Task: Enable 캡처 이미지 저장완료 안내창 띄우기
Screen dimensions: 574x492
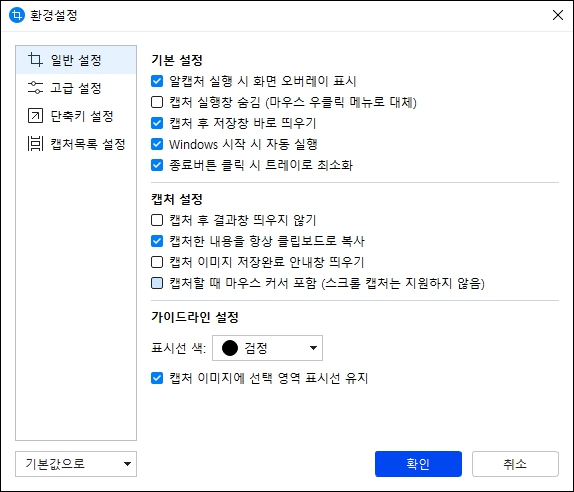Action: pyautogui.click(x=157, y=262)
